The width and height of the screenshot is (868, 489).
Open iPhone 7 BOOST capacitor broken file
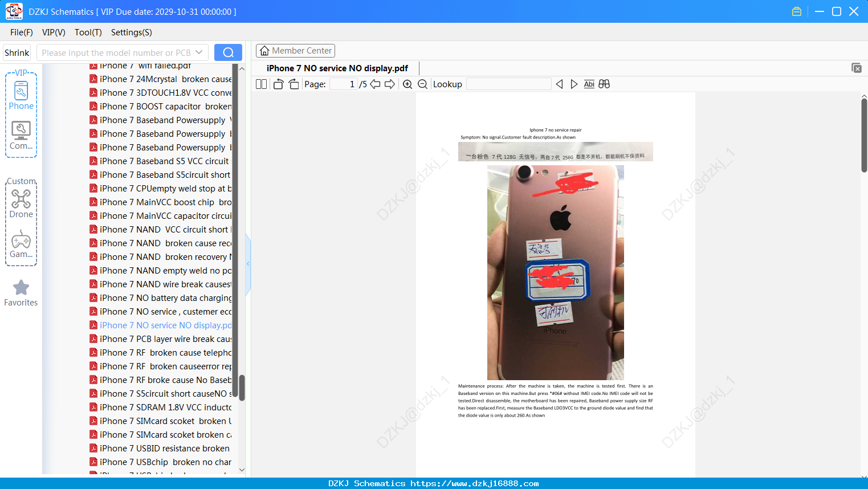[x=161, y=107]
